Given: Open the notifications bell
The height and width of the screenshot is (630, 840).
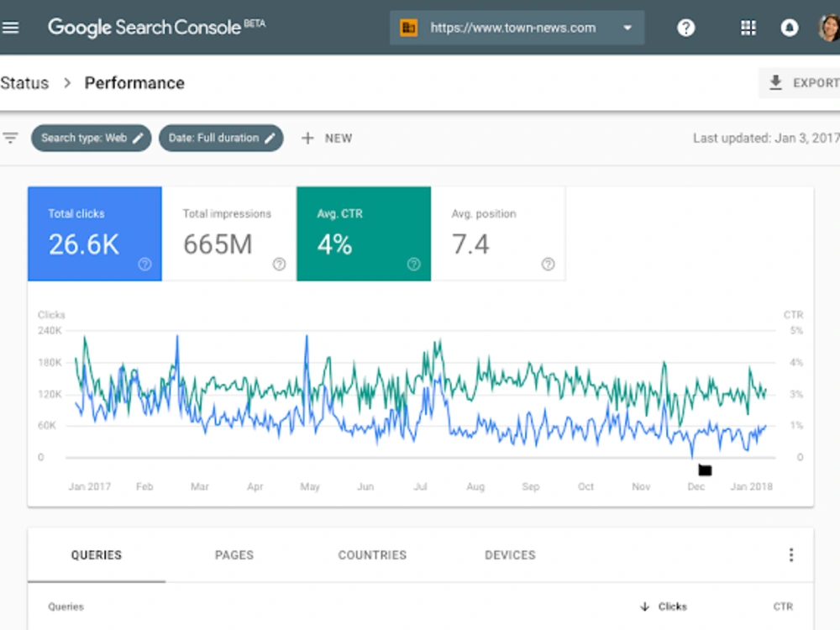Looking at the screenshot, I should point(789,28).
